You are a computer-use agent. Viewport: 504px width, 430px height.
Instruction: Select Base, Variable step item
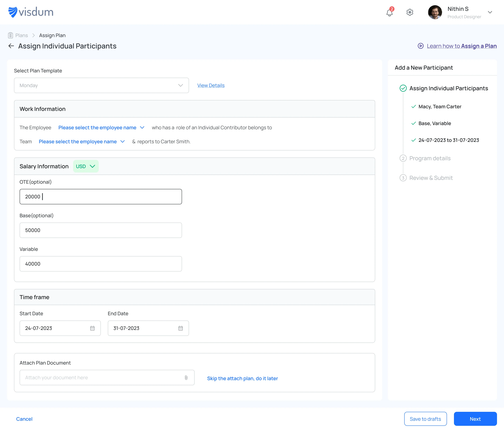(x=435, y=123)
